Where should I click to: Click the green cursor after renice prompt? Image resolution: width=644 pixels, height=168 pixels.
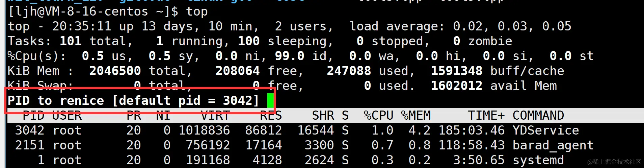pyautogui.click(x=271, y=101)
